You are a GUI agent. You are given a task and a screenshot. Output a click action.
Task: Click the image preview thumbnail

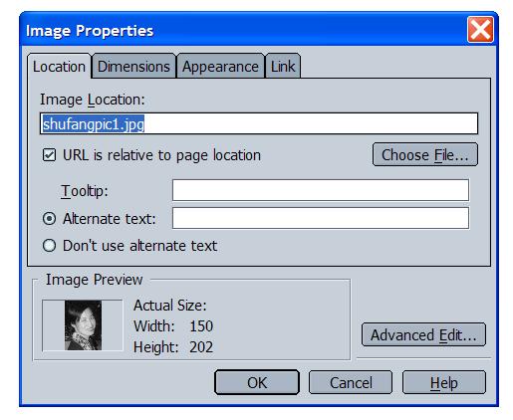pos(83,325)
